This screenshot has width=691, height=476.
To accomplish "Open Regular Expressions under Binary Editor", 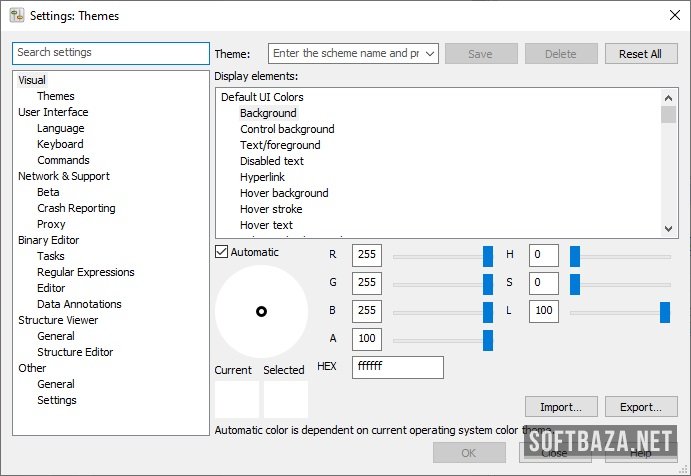I will 85,272.
